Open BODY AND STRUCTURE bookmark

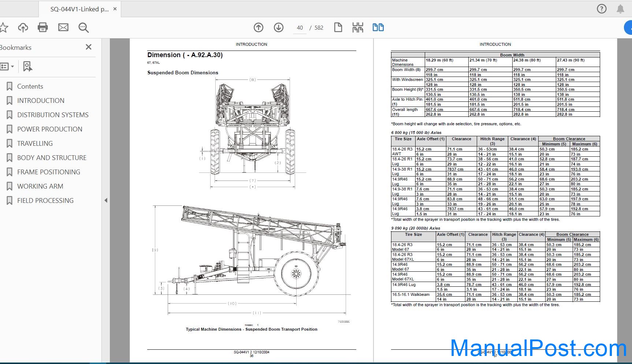(x=52, y=158)
